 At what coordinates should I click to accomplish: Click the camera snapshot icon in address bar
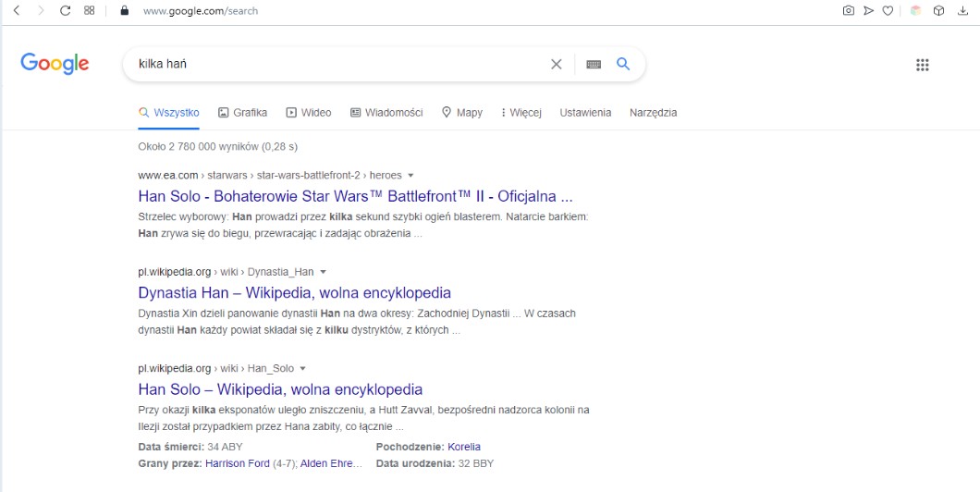tap(848, 11)
